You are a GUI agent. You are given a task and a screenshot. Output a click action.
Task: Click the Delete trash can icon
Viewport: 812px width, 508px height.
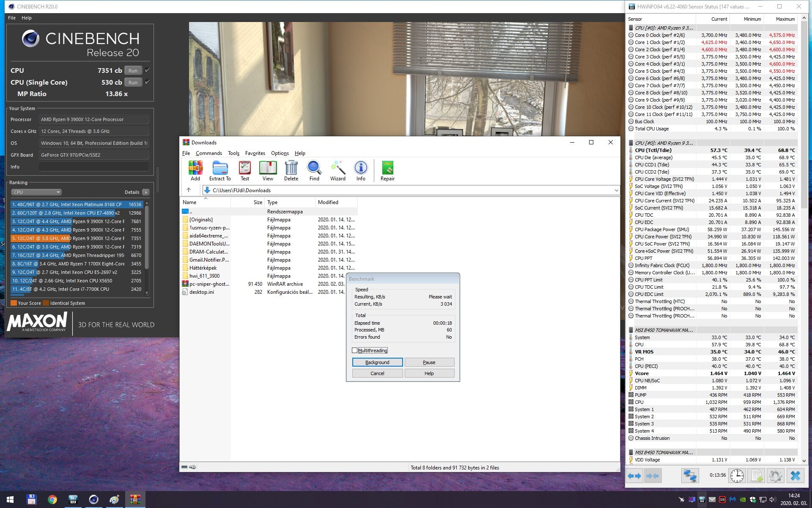(x=291, y=171)
